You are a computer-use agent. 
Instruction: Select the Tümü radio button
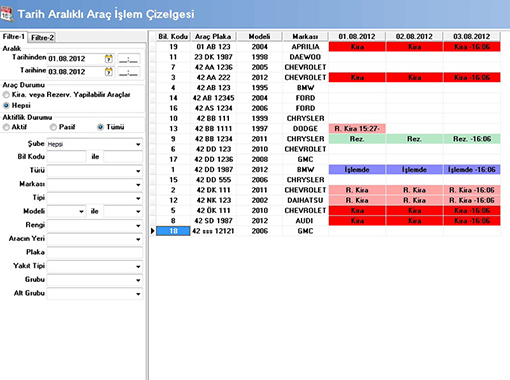tap(100, 127)
